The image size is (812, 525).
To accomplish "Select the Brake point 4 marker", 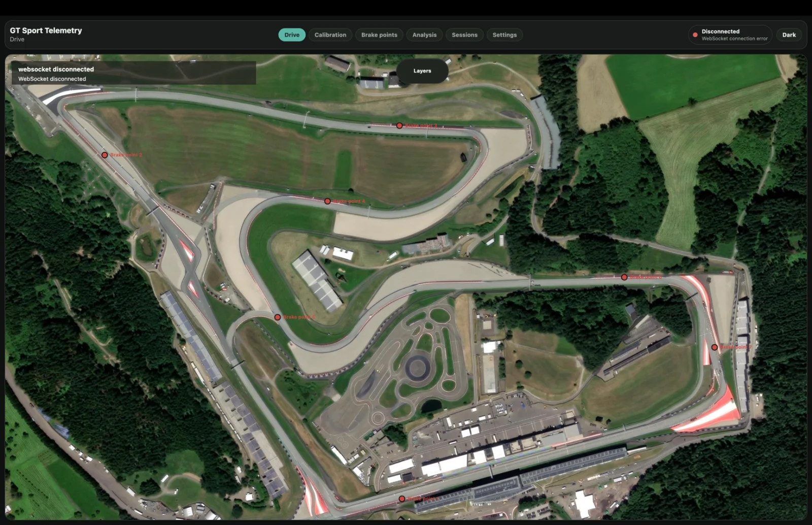I will point(327,202).
